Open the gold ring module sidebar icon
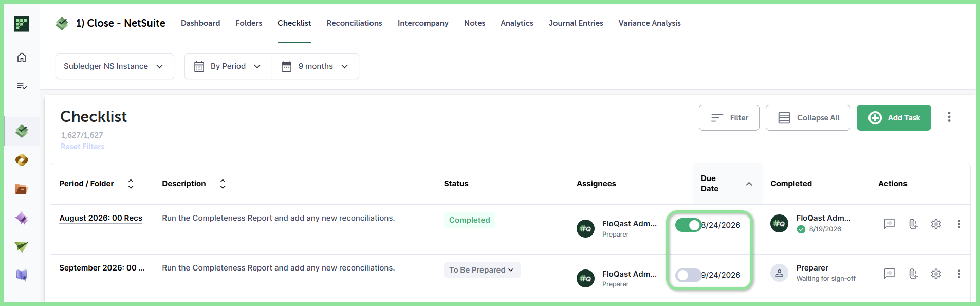 point(22,160)
